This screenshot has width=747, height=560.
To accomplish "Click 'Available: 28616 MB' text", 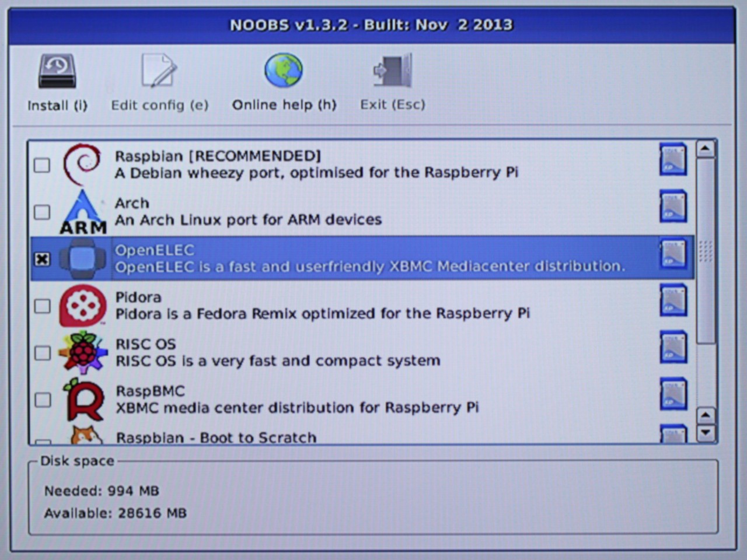I will [116, 513].
